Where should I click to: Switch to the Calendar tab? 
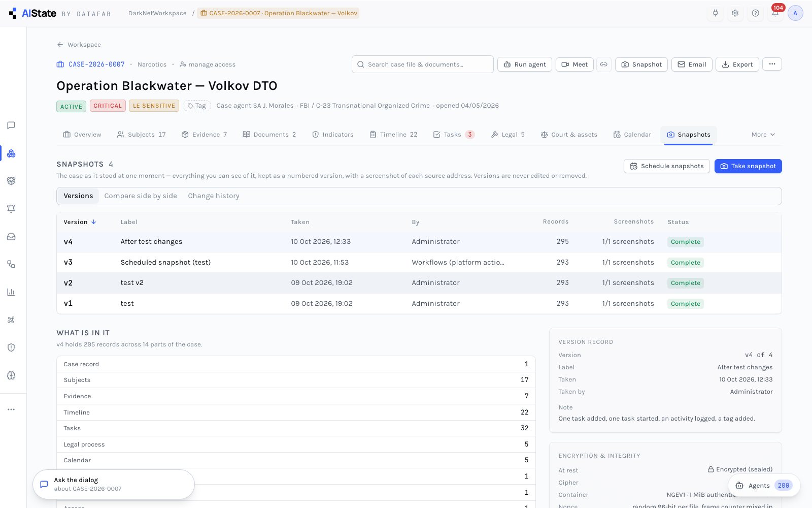pyautogui.click(x=632, y=135)
